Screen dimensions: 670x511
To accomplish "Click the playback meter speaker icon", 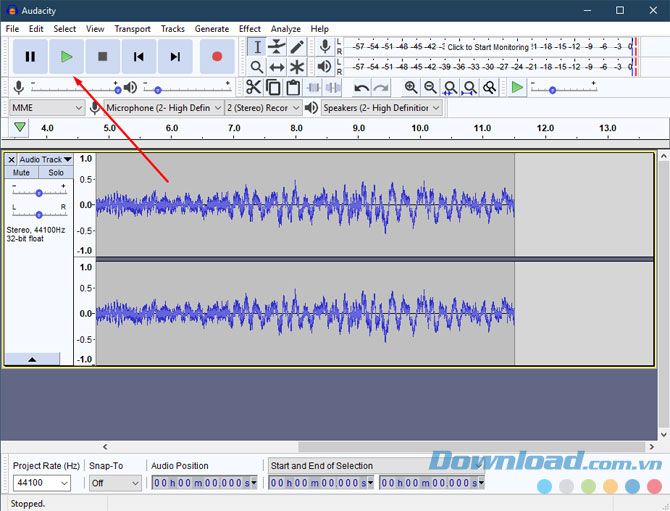I will click(x=325, y=67).
